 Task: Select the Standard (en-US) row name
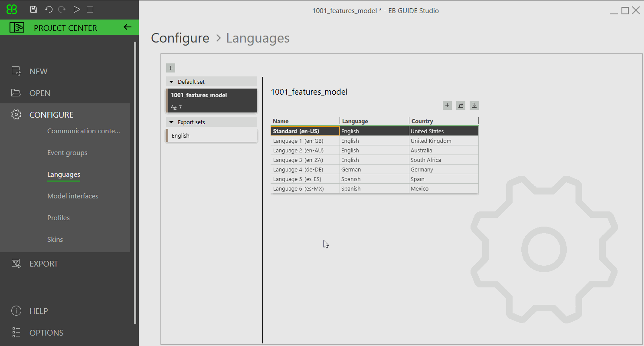[305, 131]
